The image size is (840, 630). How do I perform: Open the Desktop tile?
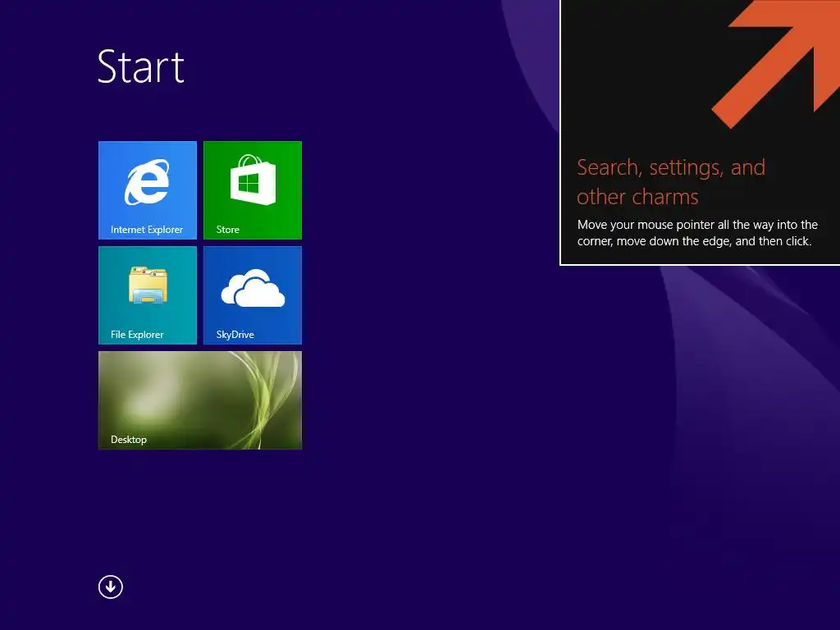(200, 400)
